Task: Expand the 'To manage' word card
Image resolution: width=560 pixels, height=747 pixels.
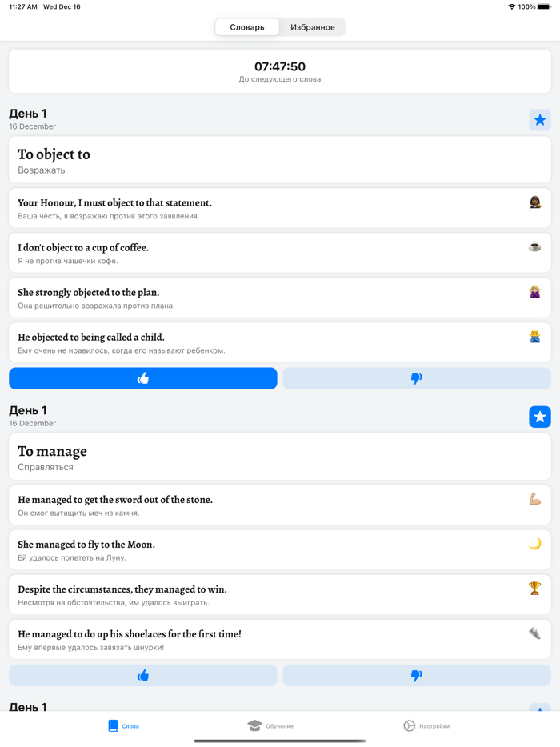Action: click(280, 457)
